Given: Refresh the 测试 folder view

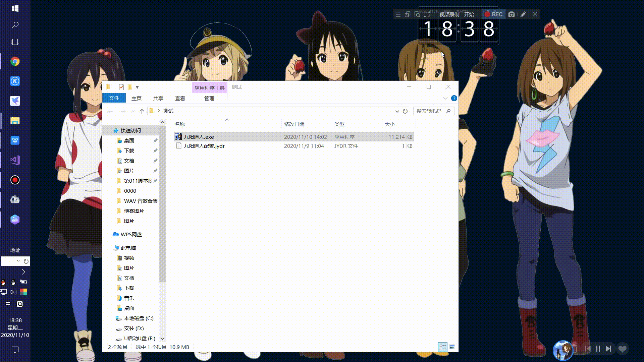Looking at the screenshot, I should 405,111.
